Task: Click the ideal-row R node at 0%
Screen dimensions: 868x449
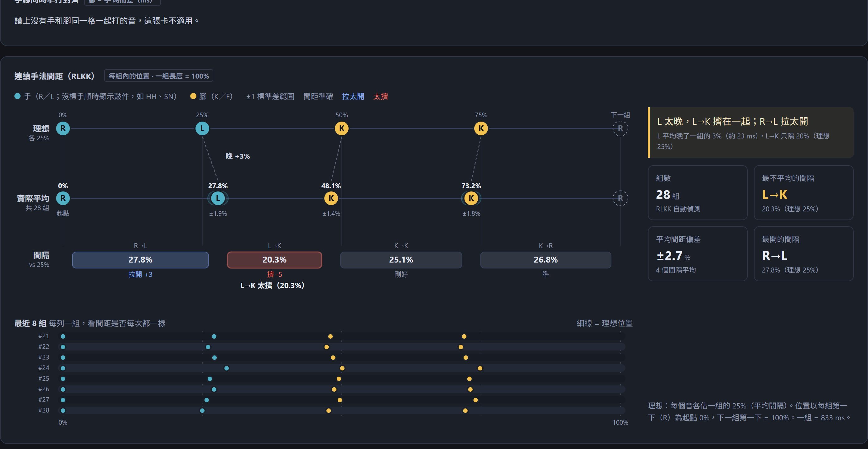Action: click(x=63, y=128)
